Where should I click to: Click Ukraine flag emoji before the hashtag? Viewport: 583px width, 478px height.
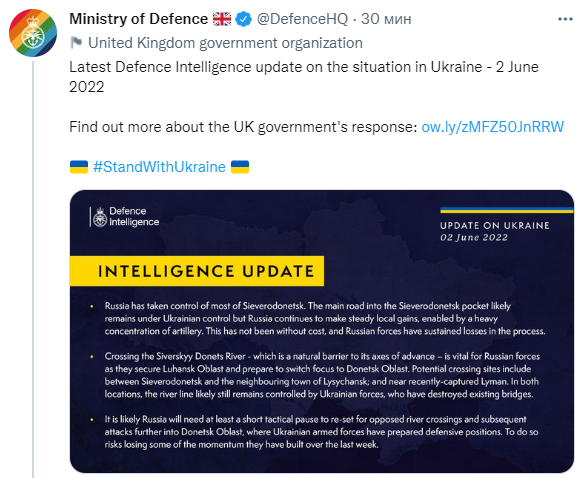(x=79, y=167)
